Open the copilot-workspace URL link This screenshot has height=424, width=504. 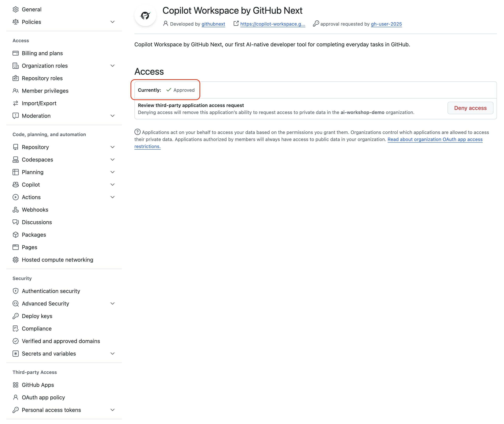coord(273,24)
